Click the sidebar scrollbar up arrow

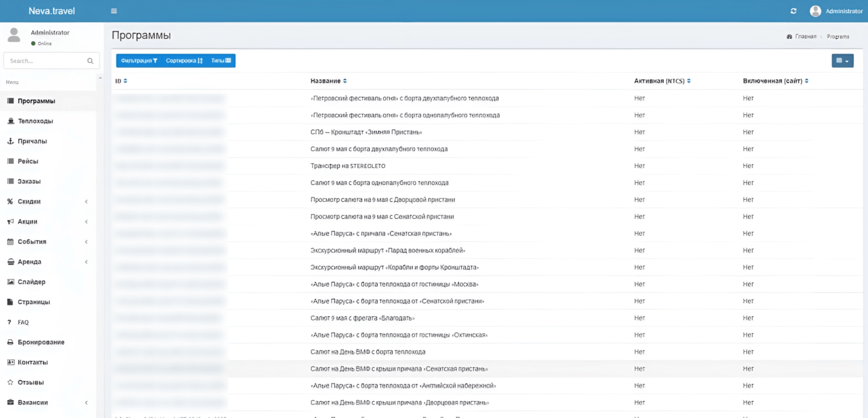(100, 78)
